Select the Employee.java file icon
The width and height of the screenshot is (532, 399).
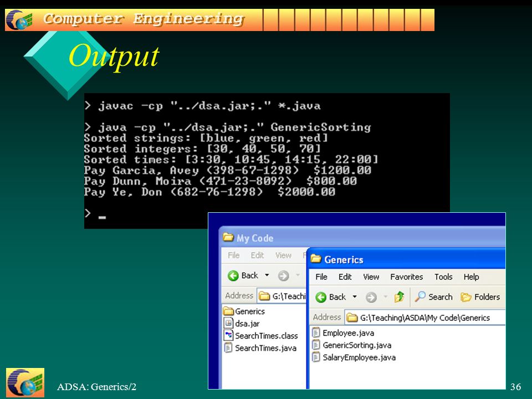click(x=316, y=332)
